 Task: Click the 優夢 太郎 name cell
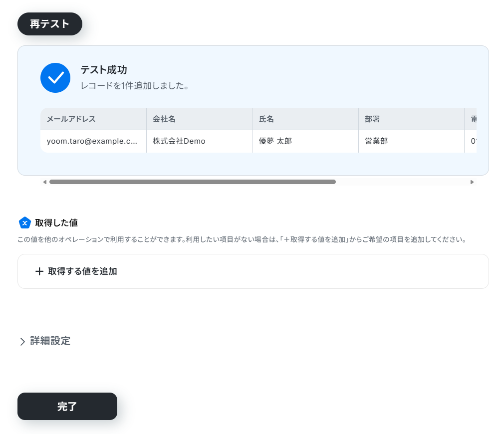[305, 141]
